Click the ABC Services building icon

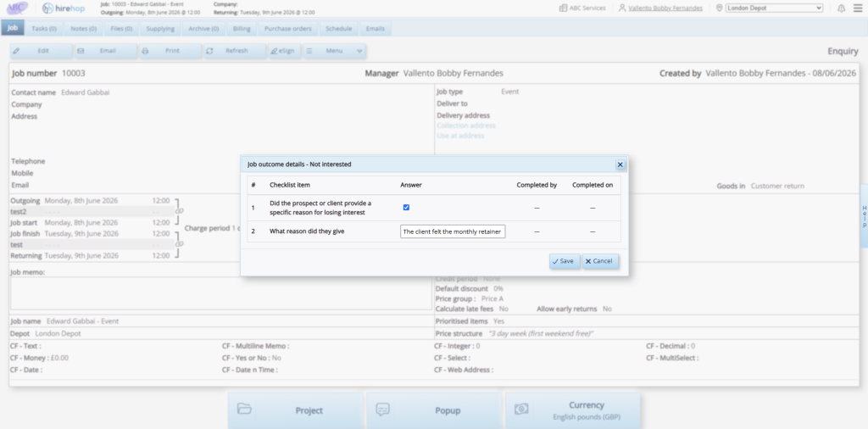(x=563, y=8)
